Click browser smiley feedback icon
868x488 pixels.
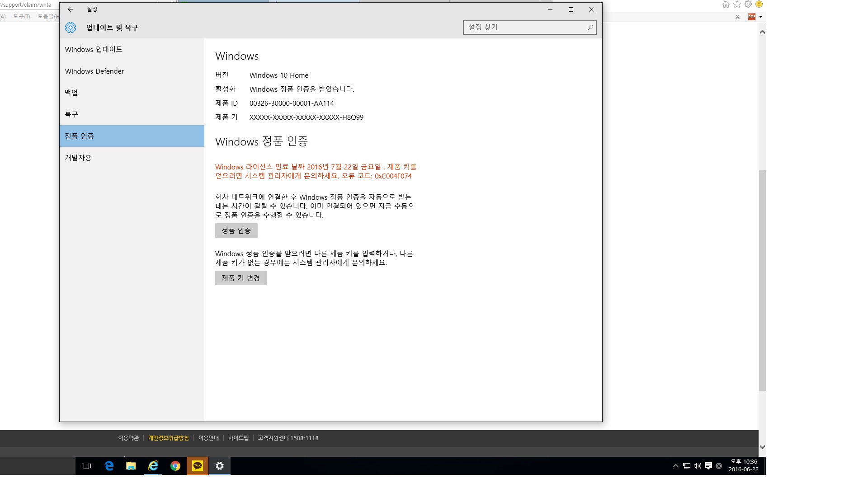tap(759, 5)
